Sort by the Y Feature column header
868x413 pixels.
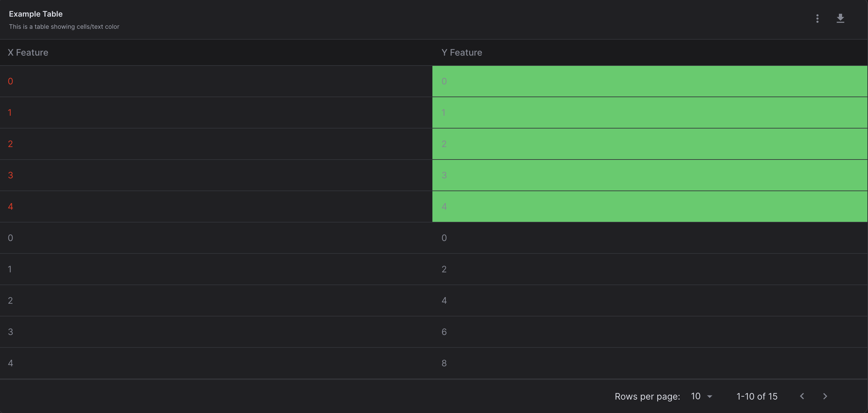point(462,52)
